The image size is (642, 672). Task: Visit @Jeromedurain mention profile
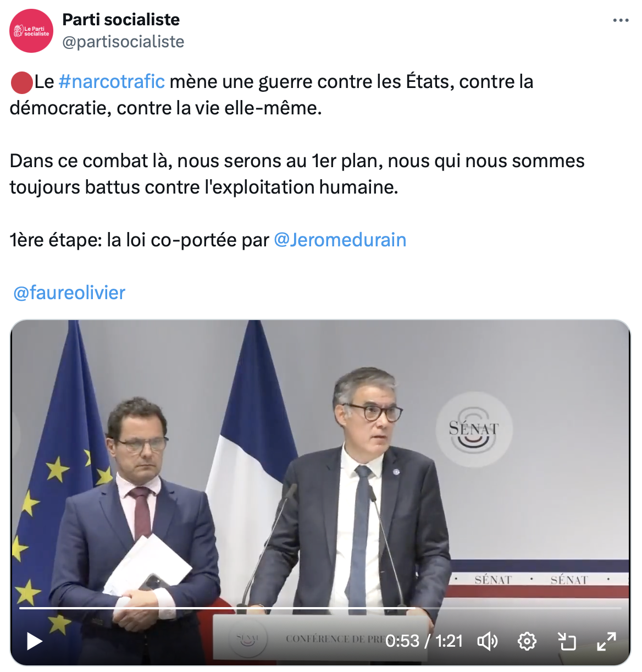[340, 240]
